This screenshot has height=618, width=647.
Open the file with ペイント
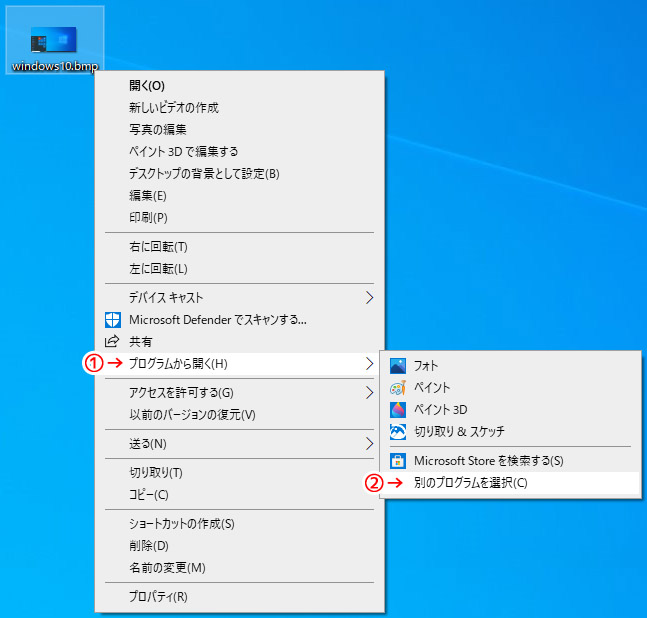click(510, 388)
